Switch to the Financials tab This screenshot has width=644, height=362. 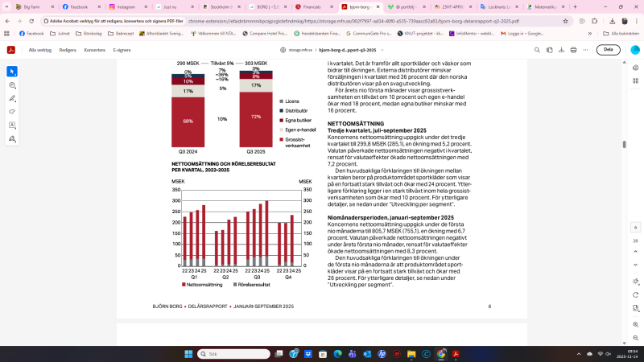click(x=314, y=7)
